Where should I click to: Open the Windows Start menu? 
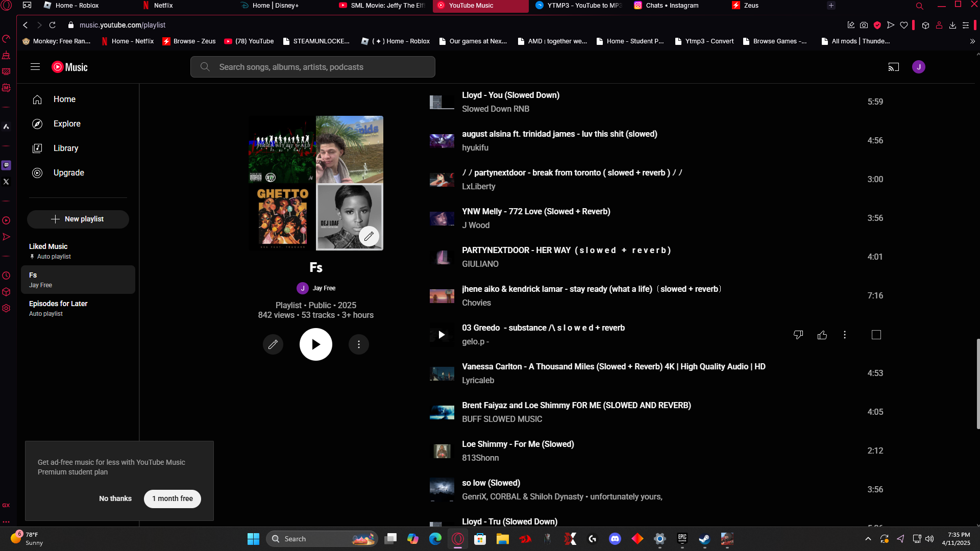tap(253, 539)
